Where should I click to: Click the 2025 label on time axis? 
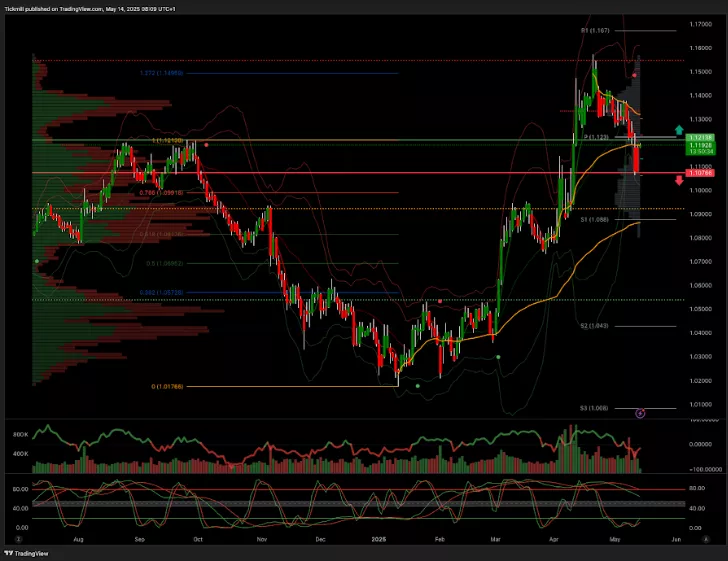[x=378, y=539]
